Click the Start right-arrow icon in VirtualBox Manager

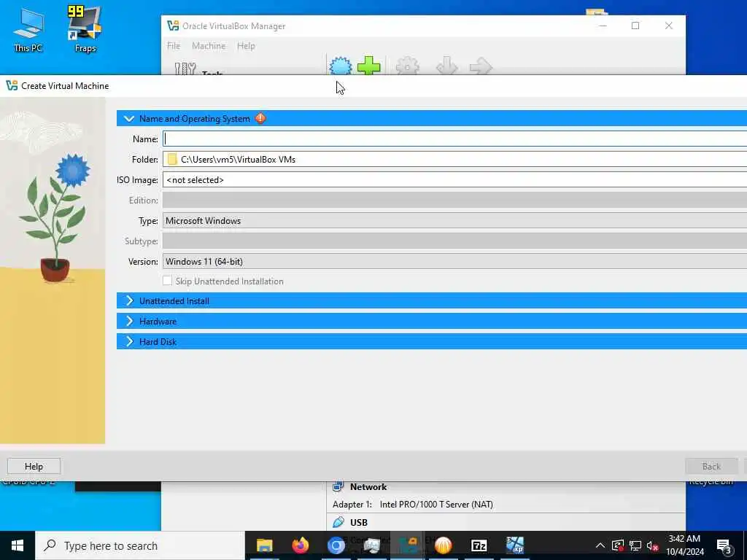click(481, 66)
